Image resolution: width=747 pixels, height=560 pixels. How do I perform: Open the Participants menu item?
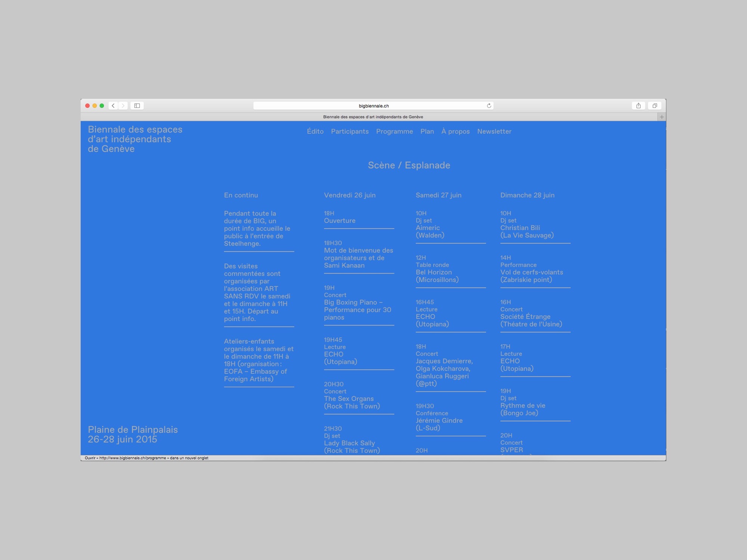coord(350,131)
